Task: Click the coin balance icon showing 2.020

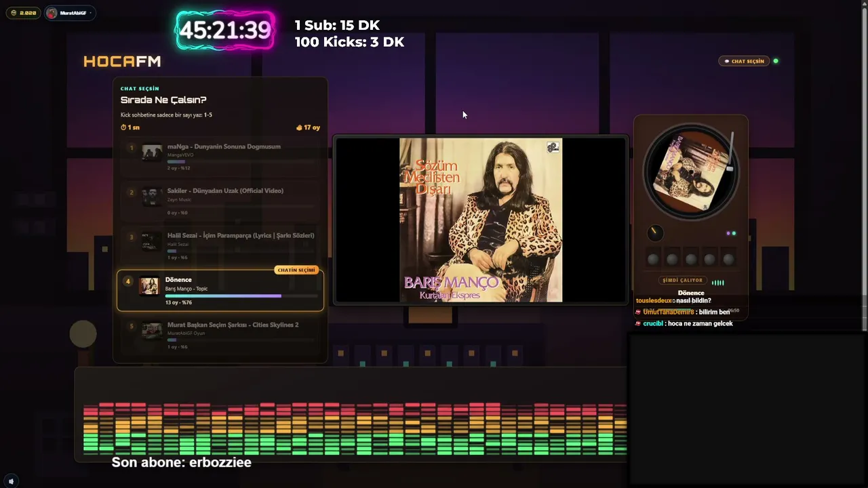Action: 14,13
